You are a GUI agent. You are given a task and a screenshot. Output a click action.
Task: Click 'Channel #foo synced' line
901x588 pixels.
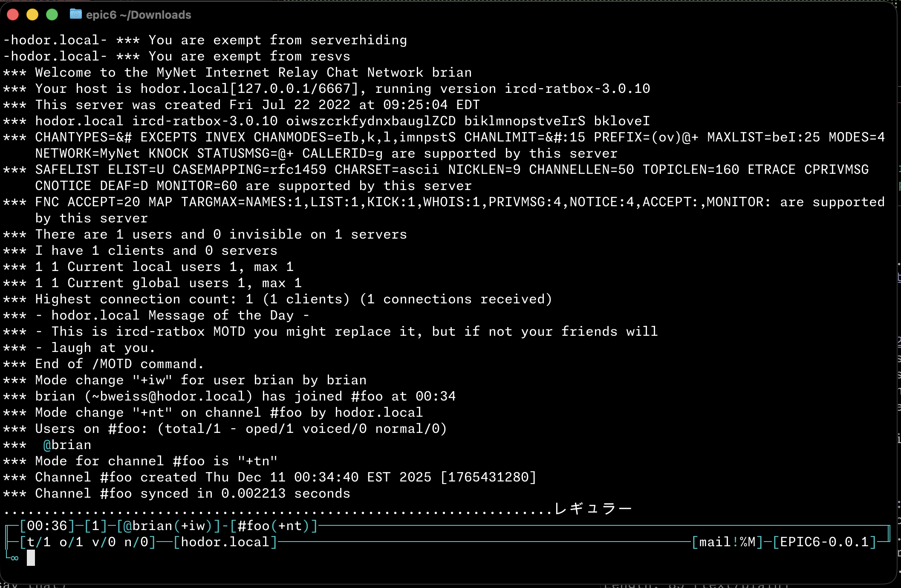coord(192,493)
